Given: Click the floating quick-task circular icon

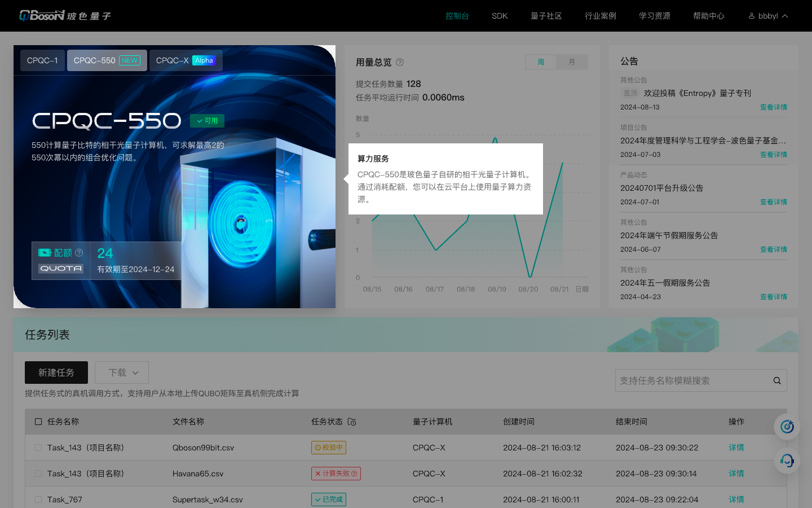Looking at the screenshot, I should click(787, 427).
